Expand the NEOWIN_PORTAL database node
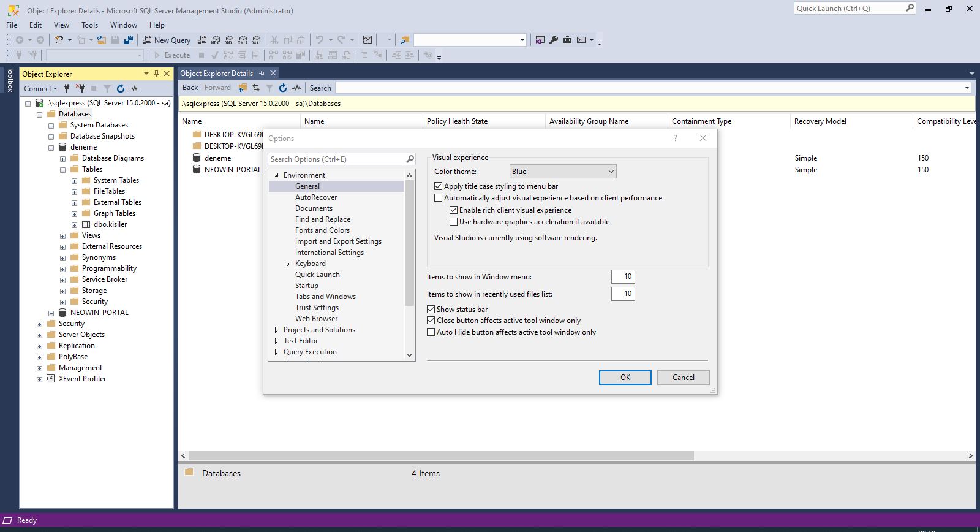The width and height of the screenshot is (980, 532). point(51,313)
